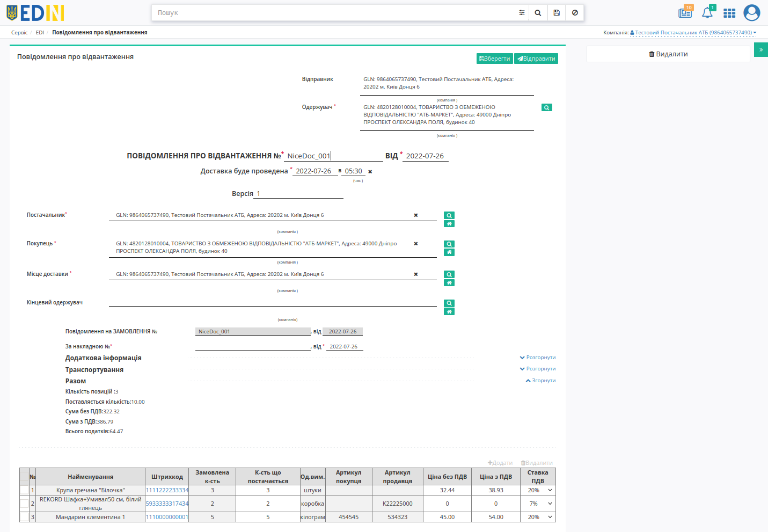Screen dimensions: 768x532
Task: Click Видалити above the items table
Action: coord(537,463)
